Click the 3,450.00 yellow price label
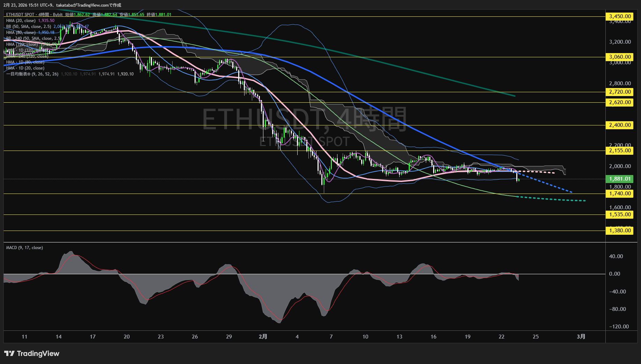The height and width of the screenshot is (364, 641). point(620,16)
